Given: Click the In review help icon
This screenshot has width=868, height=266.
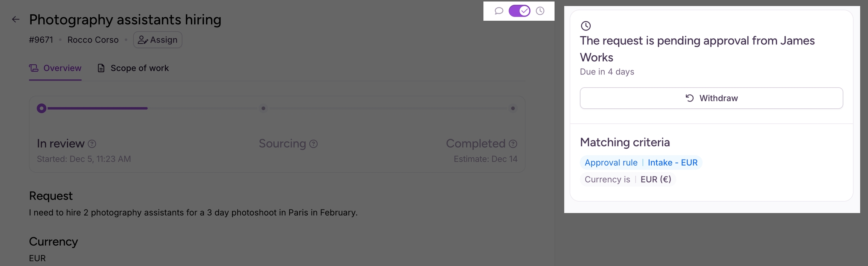Looking at the screenshot, I should [x=92, y=144].
